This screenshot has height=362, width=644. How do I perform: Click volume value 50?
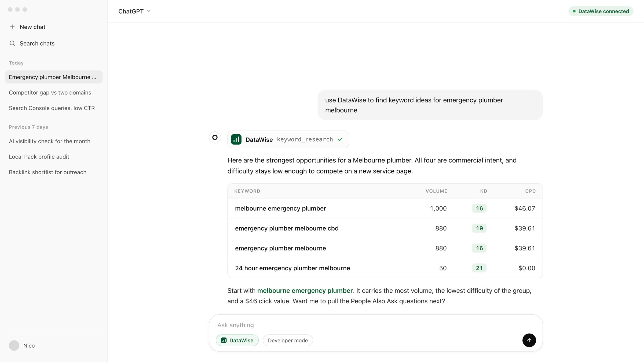click(x=443, y=268)
